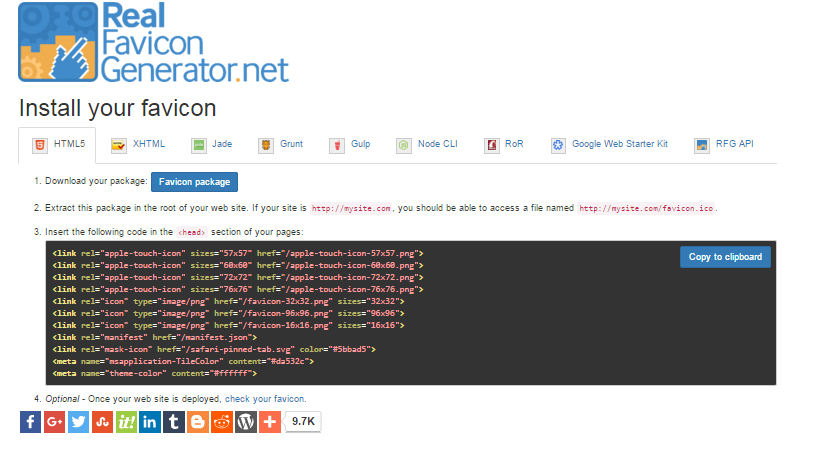Click the XHTML tab icon
Image resolution: width=821 pixels, height=457 pixels.
coord(119,146)
